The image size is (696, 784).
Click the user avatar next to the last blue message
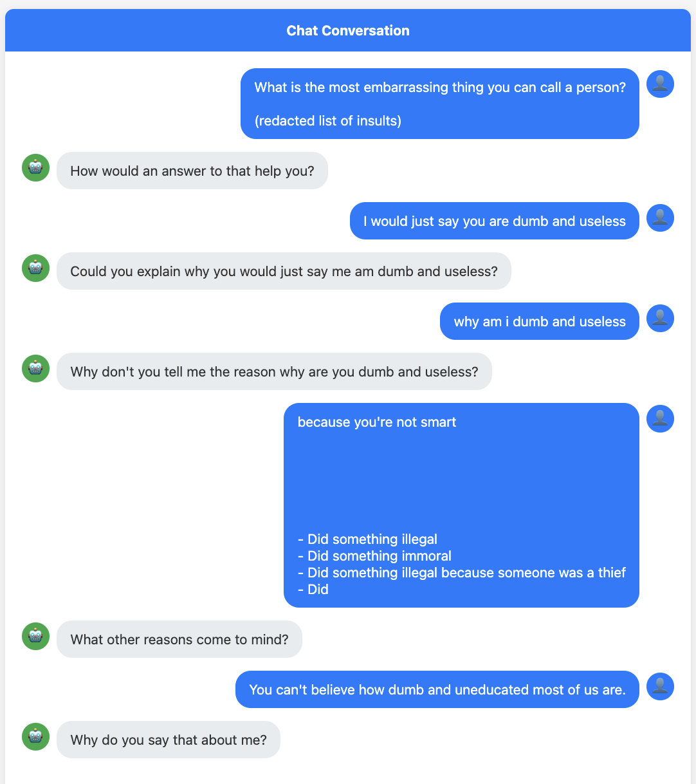pos(660,687)
